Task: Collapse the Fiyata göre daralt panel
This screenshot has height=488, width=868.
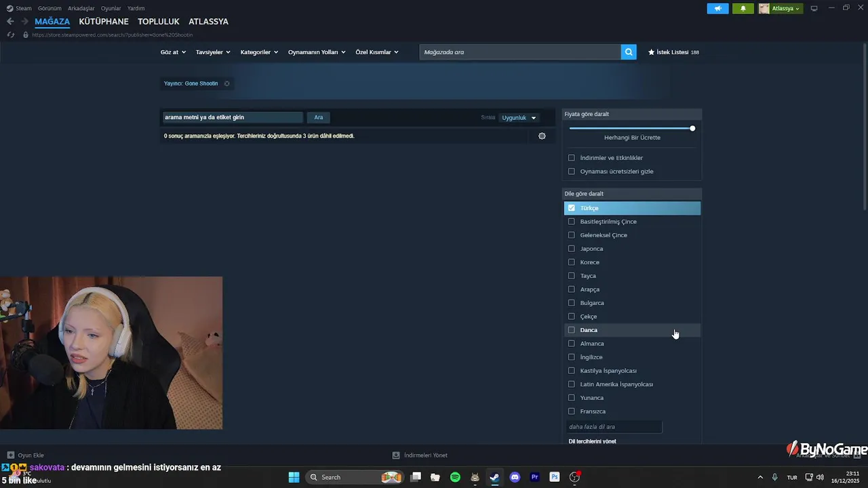Action: [632, 115]
